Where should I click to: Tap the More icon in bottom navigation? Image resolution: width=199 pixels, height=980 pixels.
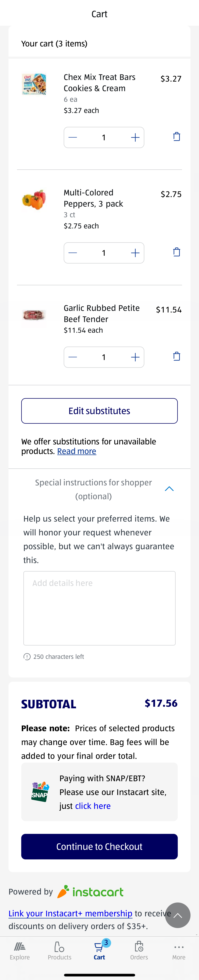[x=178, y=947]
